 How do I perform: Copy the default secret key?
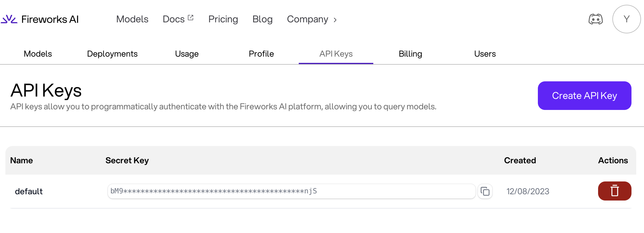coord(485,191)
